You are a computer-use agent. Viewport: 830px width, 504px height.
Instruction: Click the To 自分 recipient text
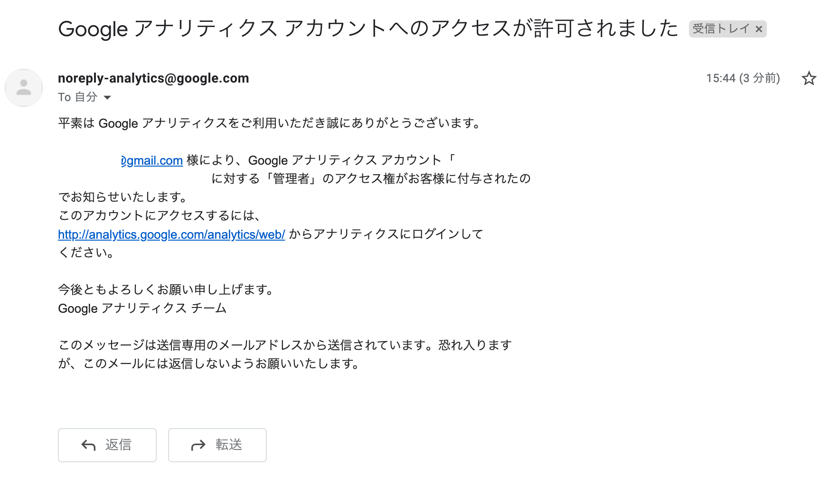(78, 97)
